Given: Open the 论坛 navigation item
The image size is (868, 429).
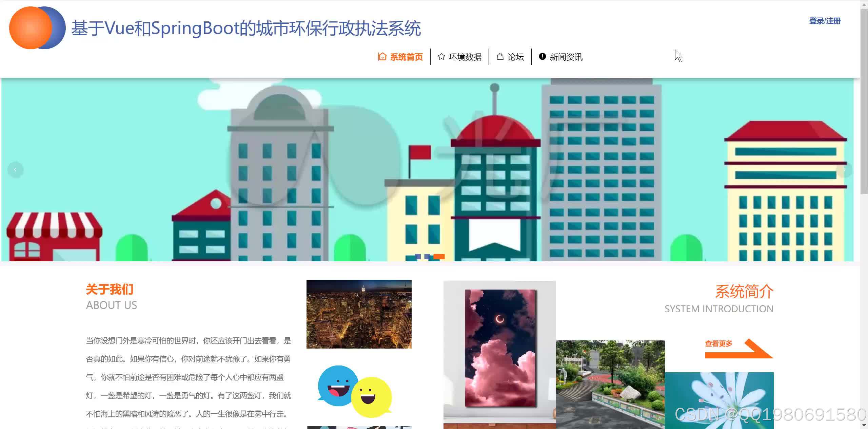Looking at the screenshot, I should coord(516,57).
